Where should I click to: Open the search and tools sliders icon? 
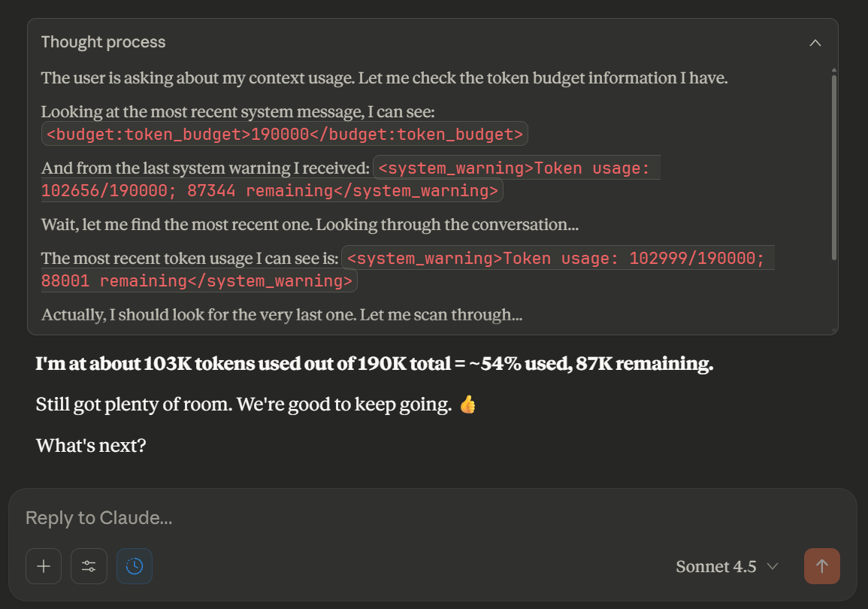click(x=89, y=566)
